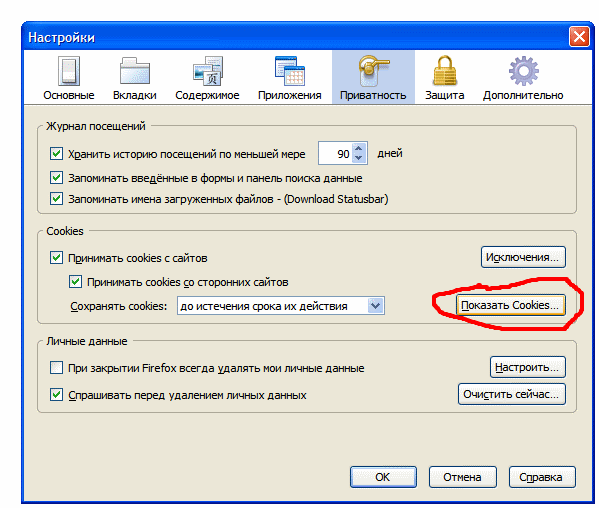Open the Содержимое settings icon
The height and width of the screenshot is (508, 599).
207,71
